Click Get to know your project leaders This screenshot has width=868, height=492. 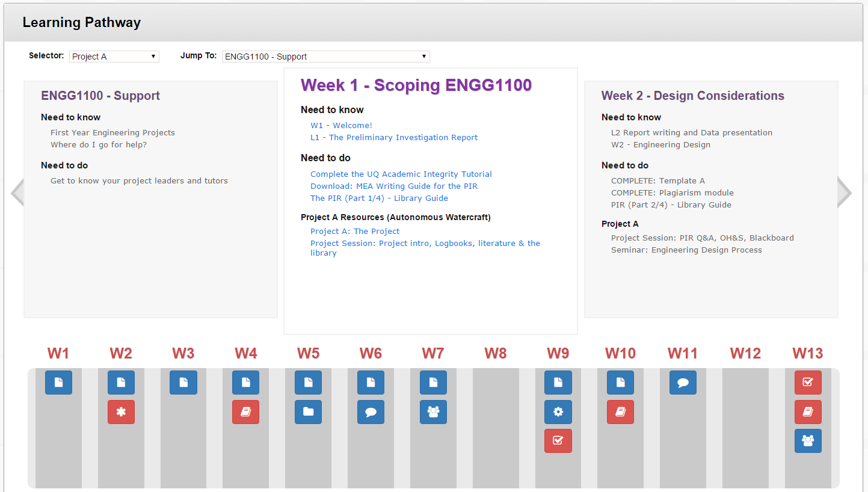click(x=139, y=181)
